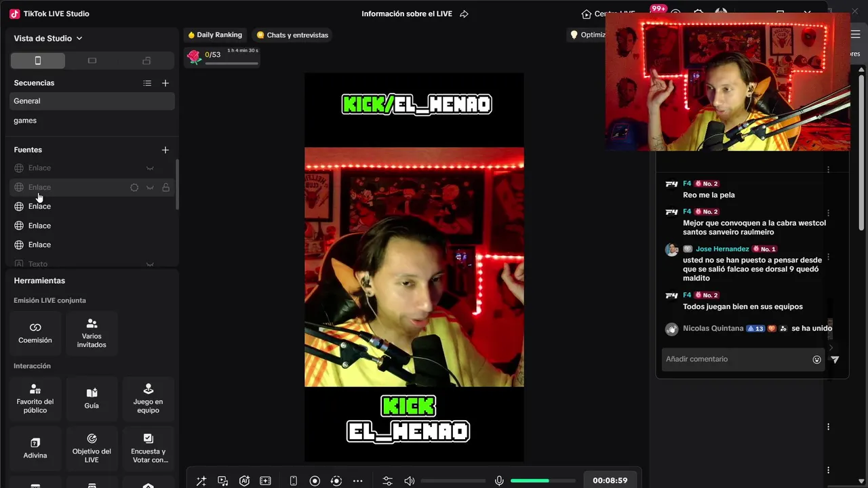Open options dots beside 'Mejor que convoquen' comment
This screenshot has height=488, width=868.
click(x=829, y=213)
